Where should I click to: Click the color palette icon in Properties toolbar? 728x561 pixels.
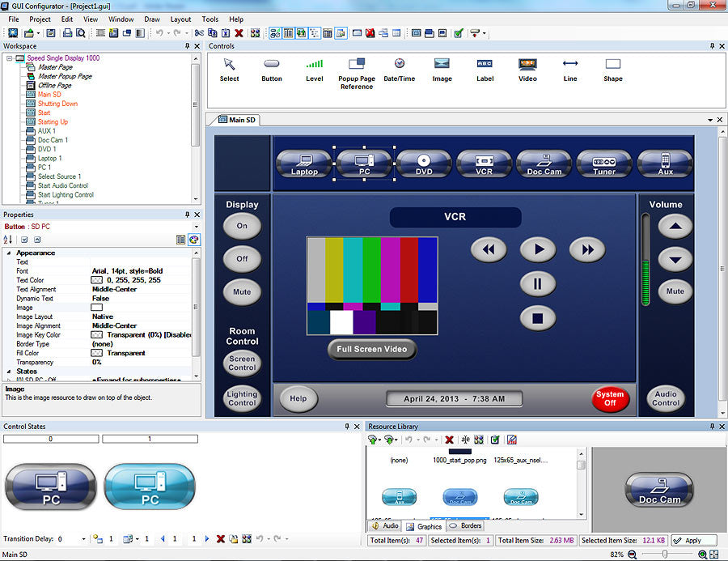point(194,240)
